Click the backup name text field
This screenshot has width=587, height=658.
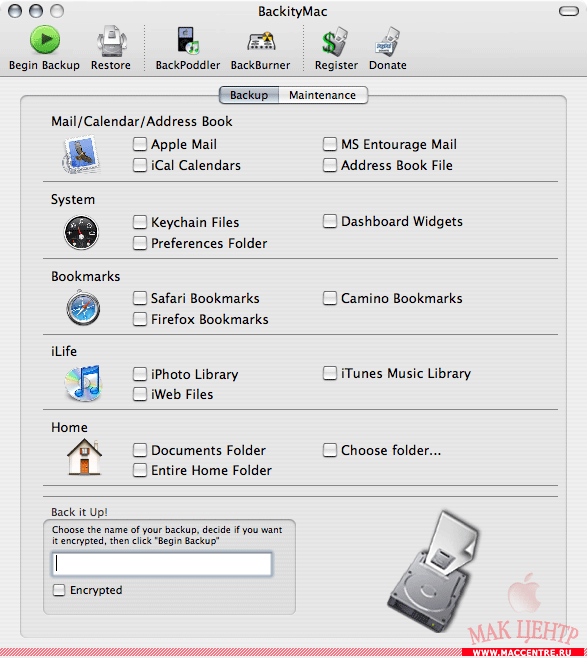tap(162, 564)
